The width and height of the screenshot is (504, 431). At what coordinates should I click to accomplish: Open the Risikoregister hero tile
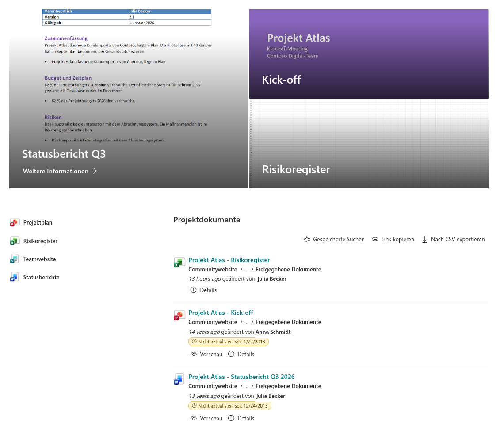(x=369, y=144)
